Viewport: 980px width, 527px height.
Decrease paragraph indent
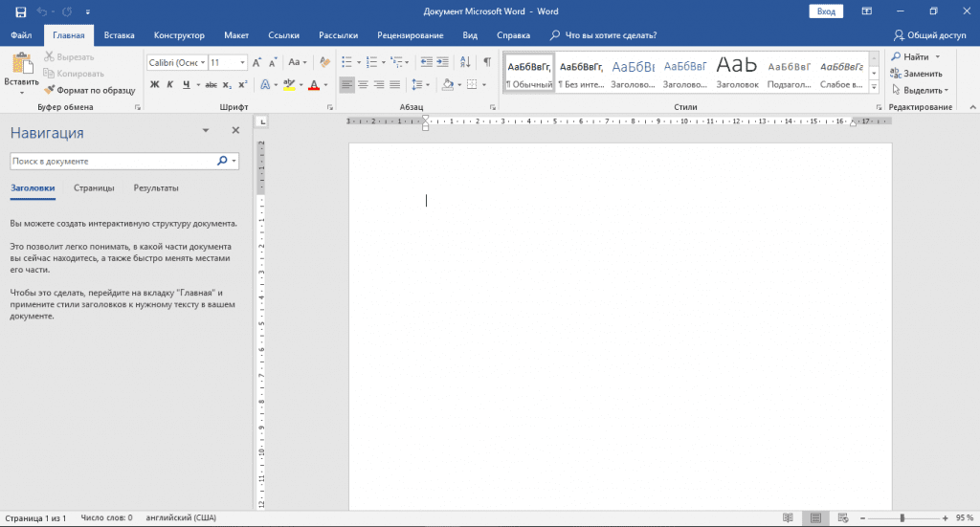click(x=426, y=62)
